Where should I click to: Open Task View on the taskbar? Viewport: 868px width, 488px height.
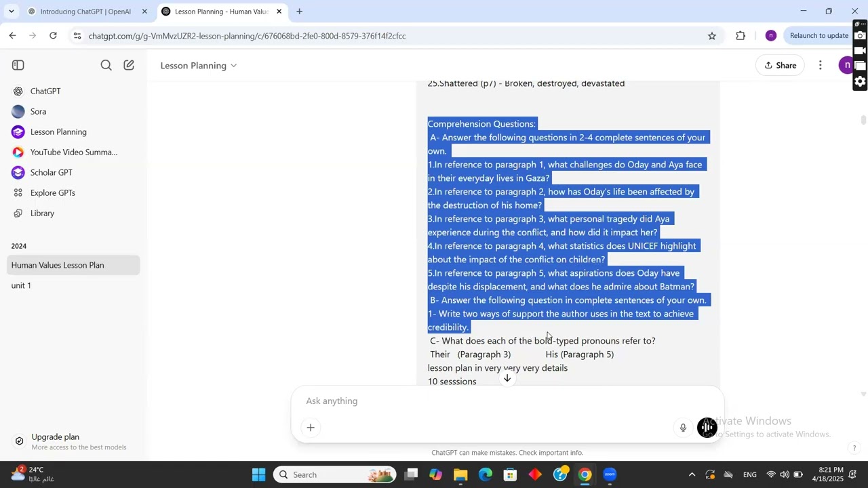click(411, 474)
